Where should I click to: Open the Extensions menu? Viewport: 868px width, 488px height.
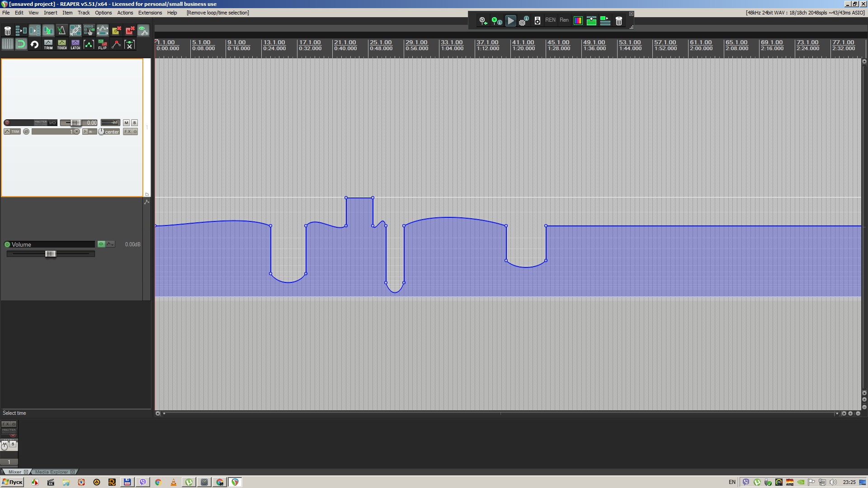(x=150, y=13)
